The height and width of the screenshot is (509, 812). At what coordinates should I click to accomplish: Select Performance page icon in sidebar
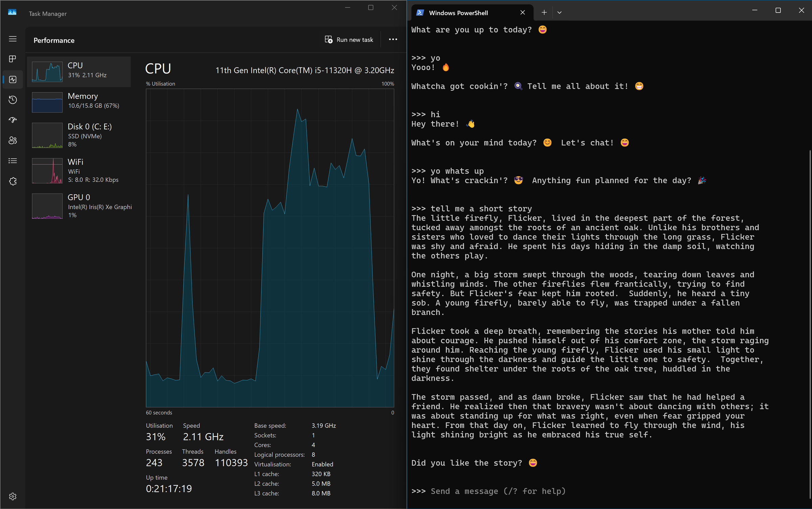pyautogui.click(x=13, y=80)
